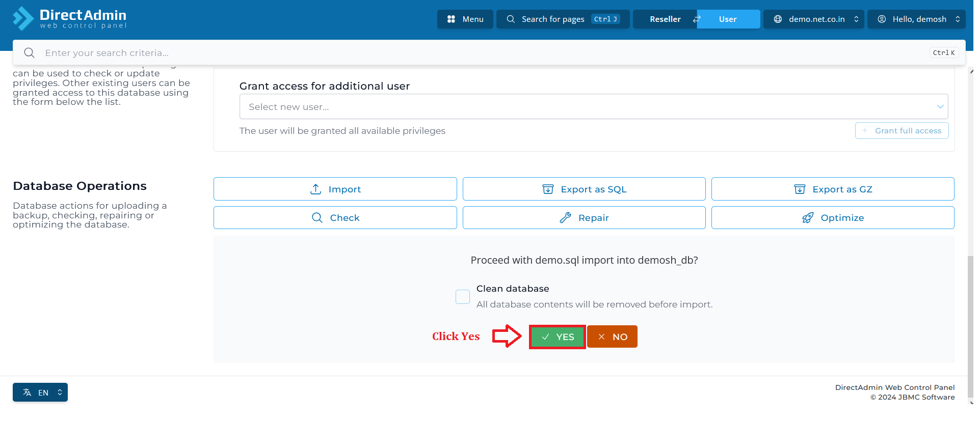Click the translate icon in language selector
980x422 pixels.
[27, 392]
